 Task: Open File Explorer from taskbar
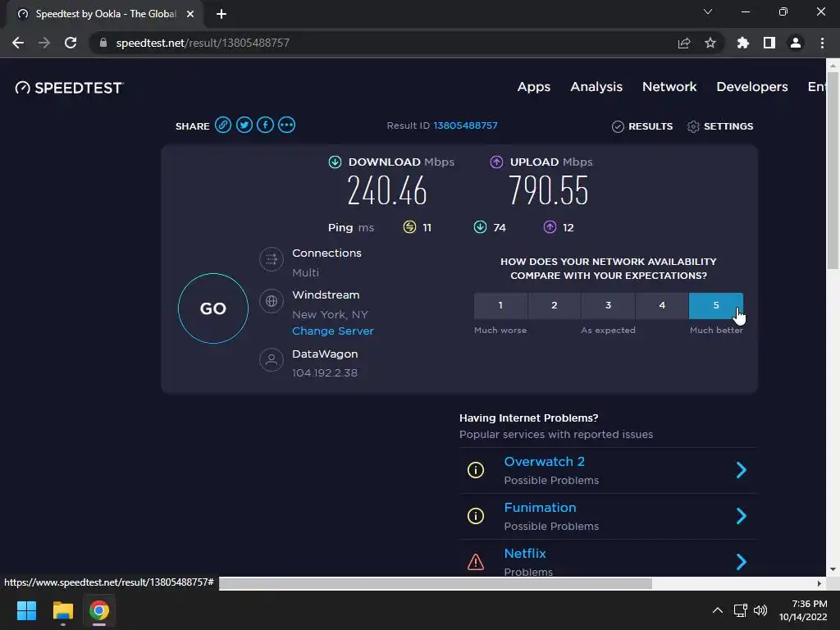pos(62,610)
